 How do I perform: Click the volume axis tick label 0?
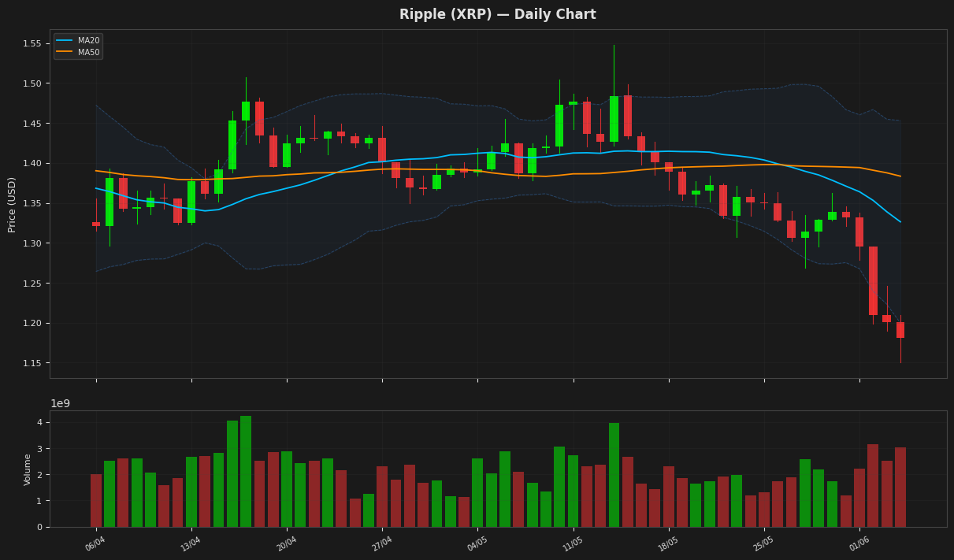coord(39,527)
